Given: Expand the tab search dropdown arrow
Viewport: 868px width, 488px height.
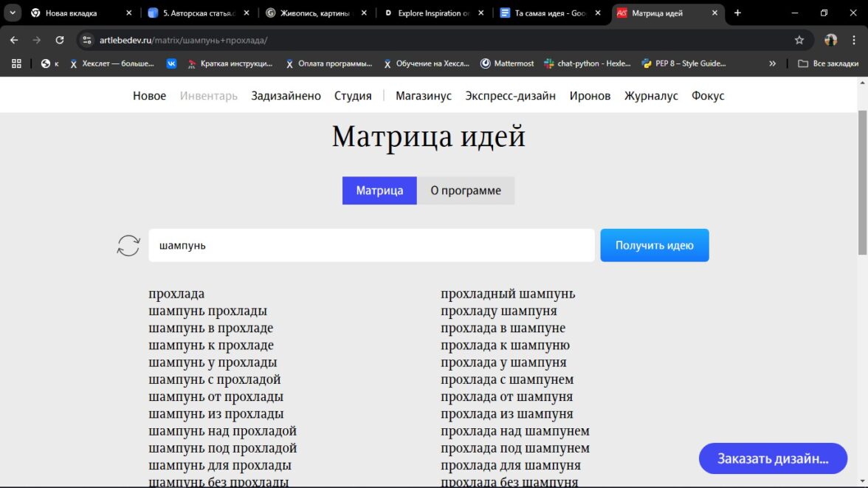Looking at the screenshot, I should pyautogui.click(x=13, y=13).
